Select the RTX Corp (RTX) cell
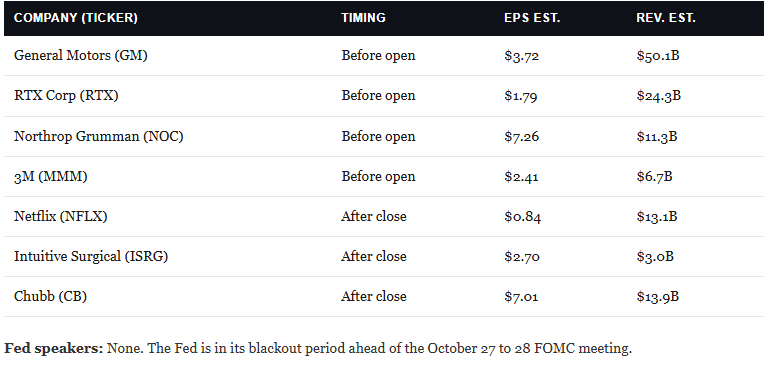 tap(66, 96)
